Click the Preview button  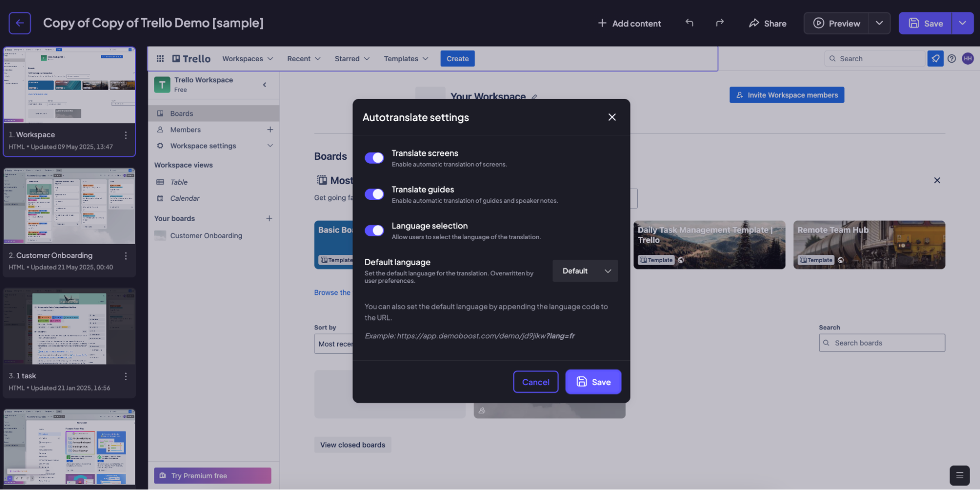point(836,24)
